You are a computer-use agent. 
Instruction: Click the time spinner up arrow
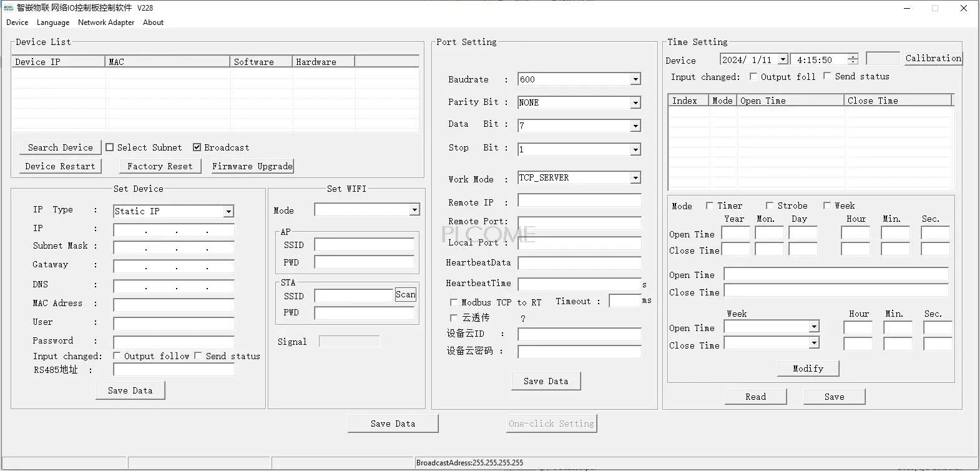click(x=853, y=57)
